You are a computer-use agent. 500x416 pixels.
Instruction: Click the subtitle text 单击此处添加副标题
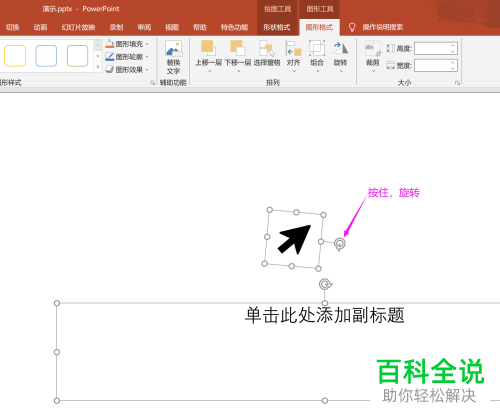click(x=325, y=315)
